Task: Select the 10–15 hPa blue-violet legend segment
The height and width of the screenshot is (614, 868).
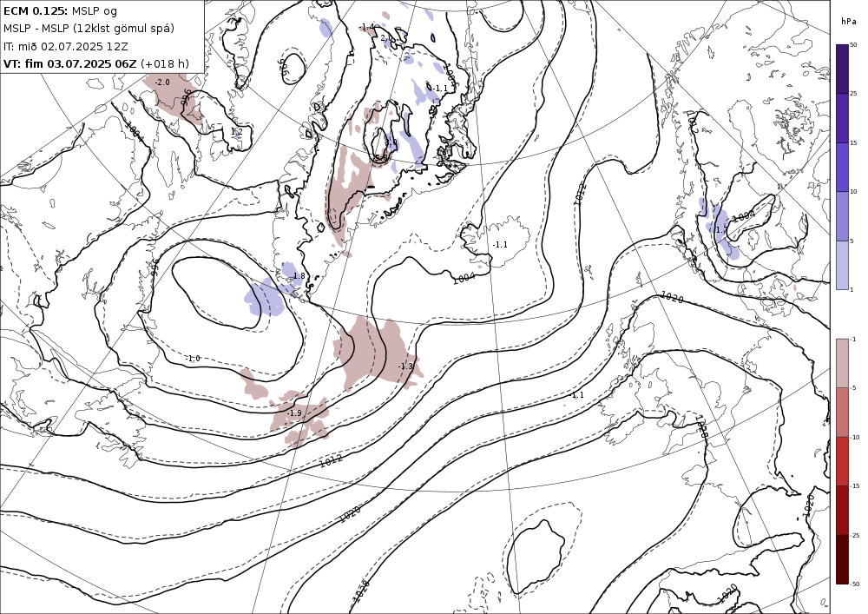Action: pos(842,167)
